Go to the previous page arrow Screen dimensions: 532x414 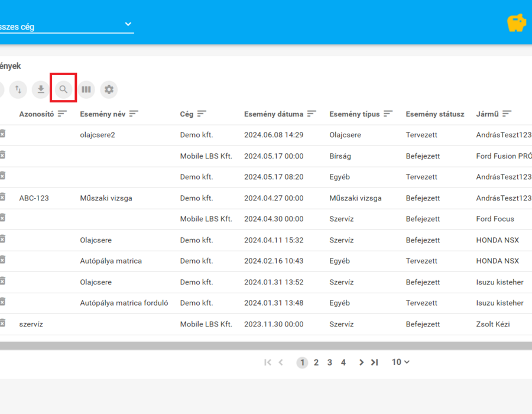[x=281, y=363]
